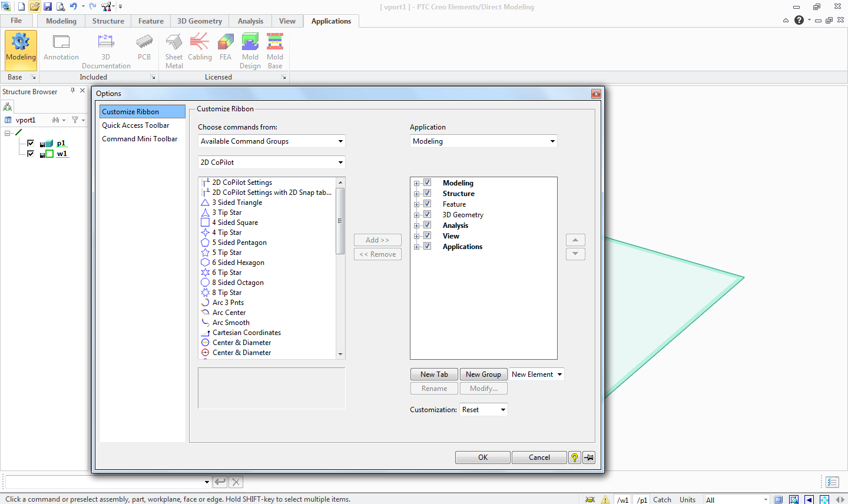Click the Undo arrow icon

tap(74, 6)
